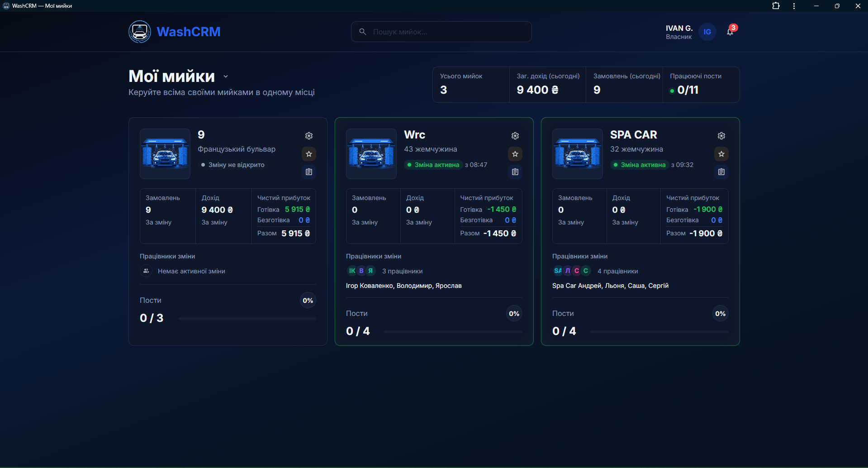Click the ІК worker avatar on Wrc
Screen dimensions: 868x468
[x=352, y=271]
